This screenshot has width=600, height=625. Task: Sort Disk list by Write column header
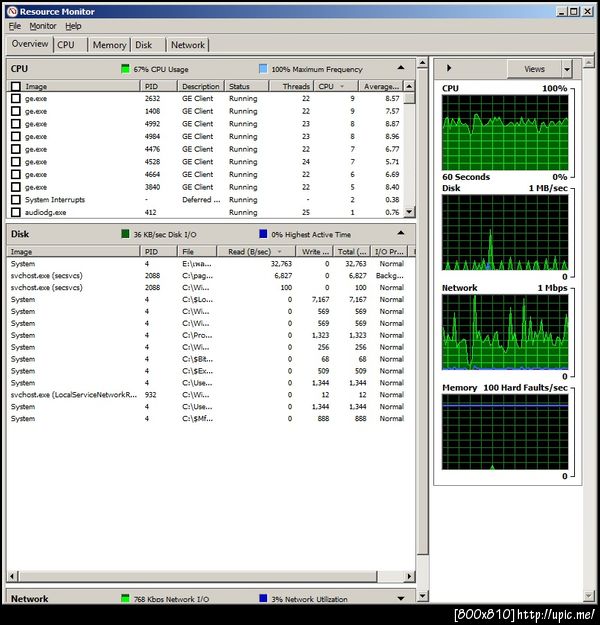click(x=315, y=252)
